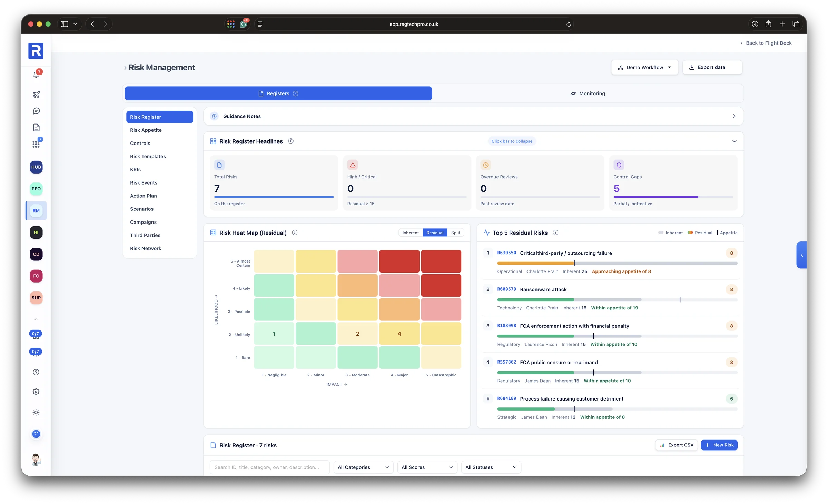Switch heat map to Split view
The width and height of the screenshot is (828, 504).
455,233
